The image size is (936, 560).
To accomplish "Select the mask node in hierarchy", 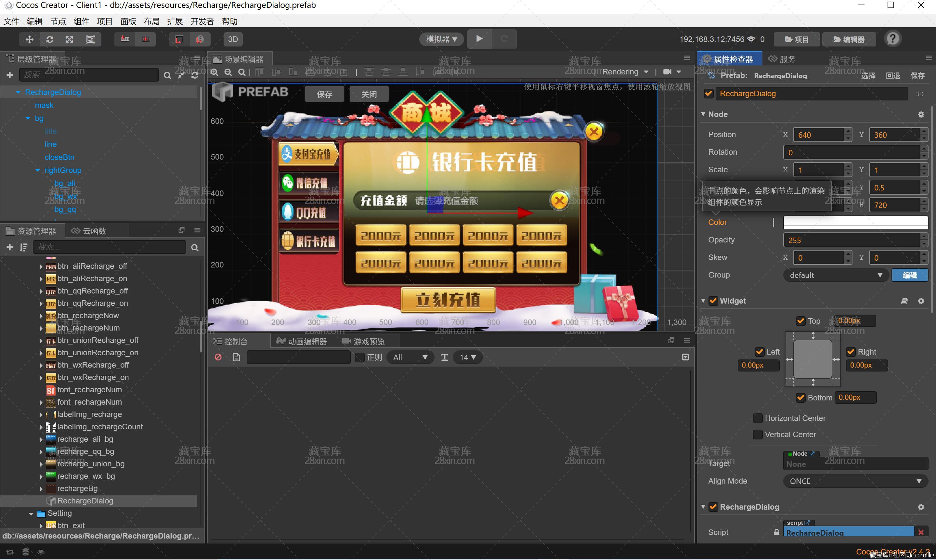I will 44,105.
